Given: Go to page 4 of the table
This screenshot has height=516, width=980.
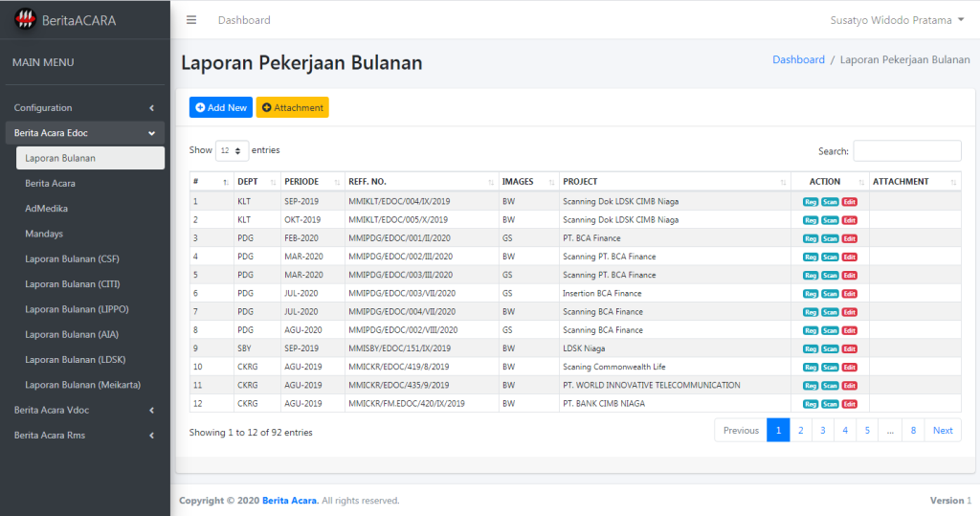Looking at the screenshot, I should (x=845, y=430).
